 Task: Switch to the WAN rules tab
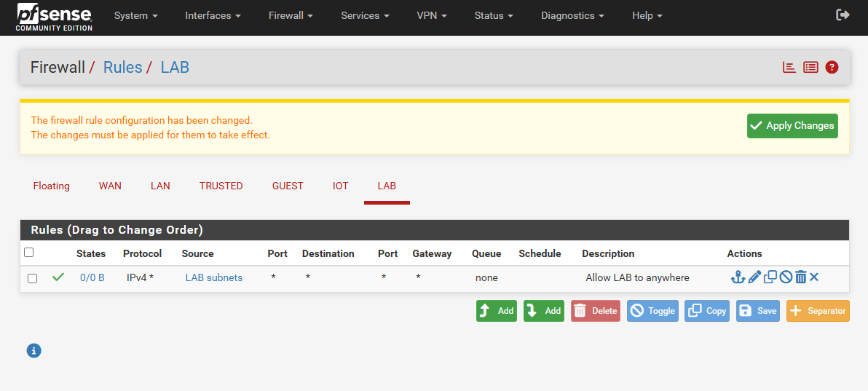pos(110,186)
